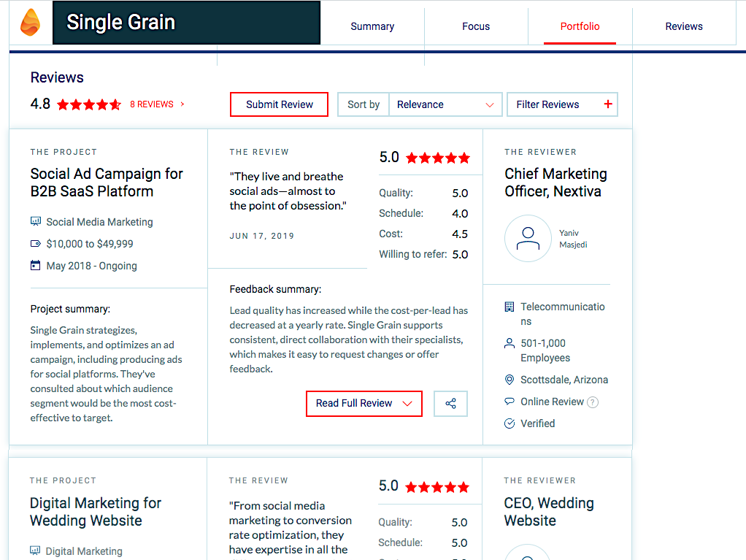Click the calendar icon beside May 2018 - Ongoing

pos(36,266)
